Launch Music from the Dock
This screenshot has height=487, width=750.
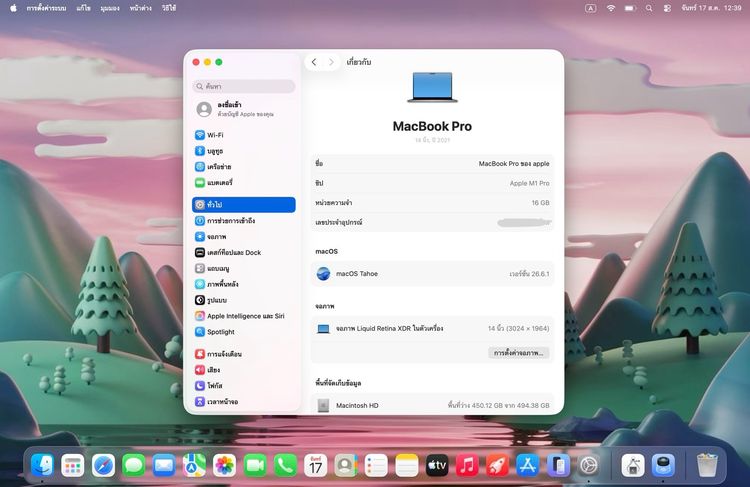pos(467,465)
